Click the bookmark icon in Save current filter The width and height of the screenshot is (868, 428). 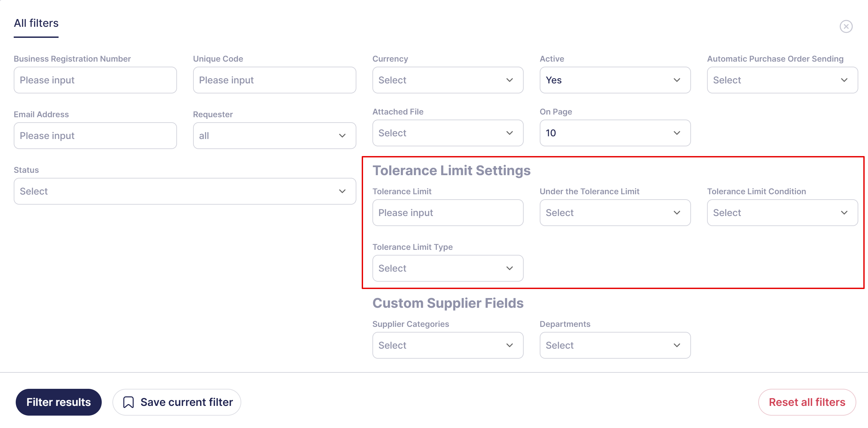click(128, 402)
